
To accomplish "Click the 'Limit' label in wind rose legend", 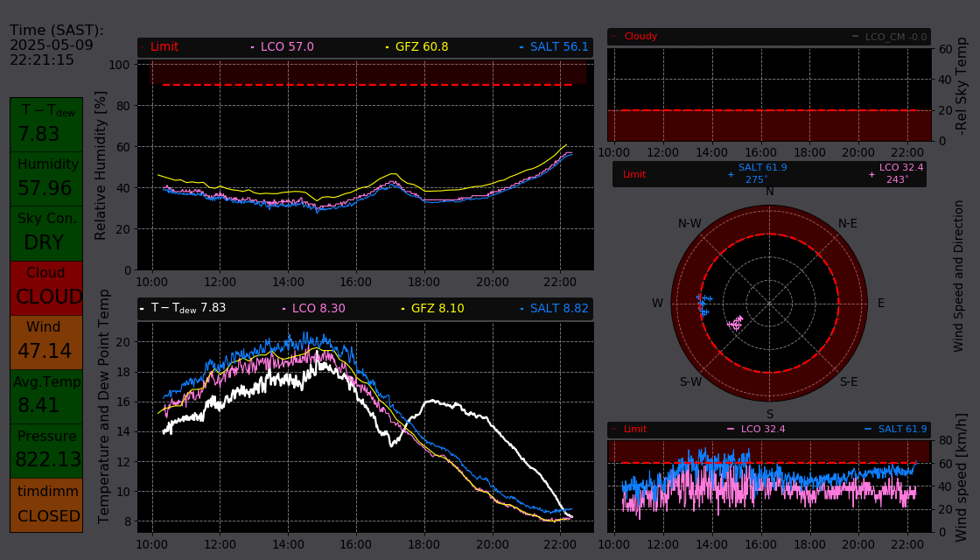I will coord(633,174).
